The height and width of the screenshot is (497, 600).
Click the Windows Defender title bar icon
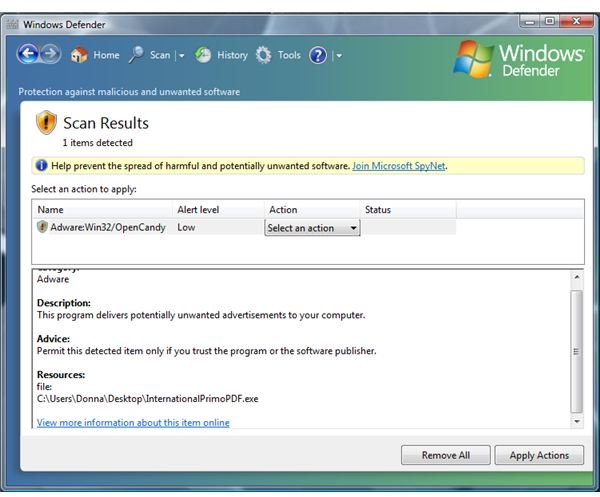coord(13,24)
